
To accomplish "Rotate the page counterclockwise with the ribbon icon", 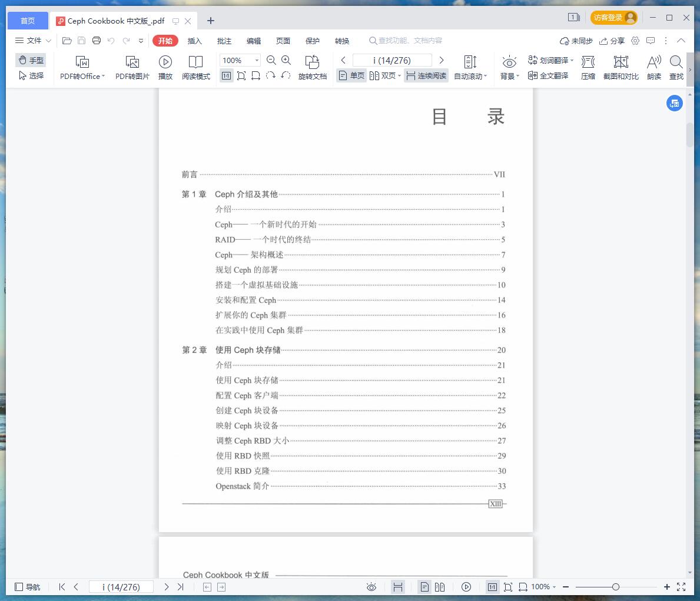I will point(286,75).
